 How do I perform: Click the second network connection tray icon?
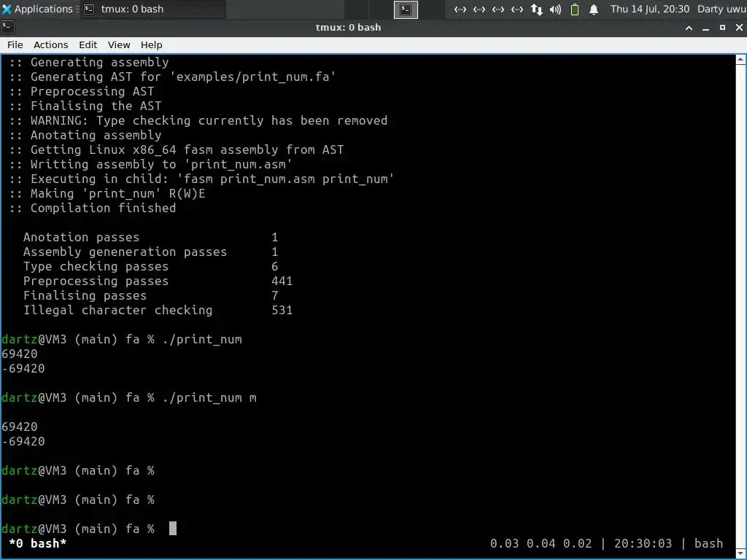[479, 9]
